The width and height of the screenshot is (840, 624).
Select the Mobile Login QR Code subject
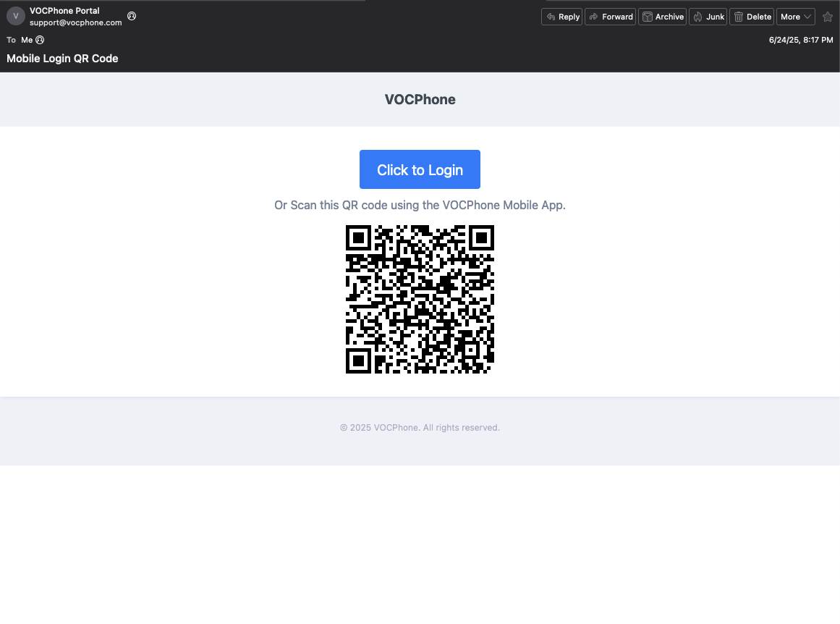pyautogui.click(x=62, y=59)
